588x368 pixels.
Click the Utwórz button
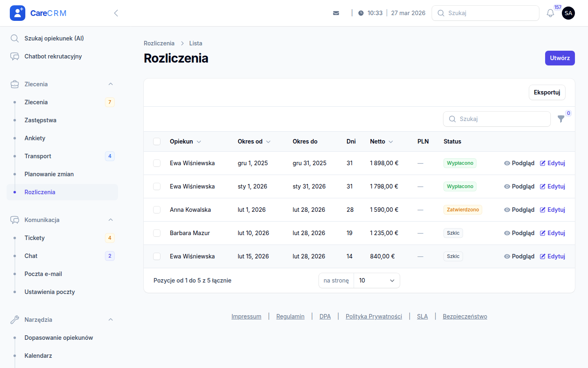pyautogui.click(x=559, y=58)
